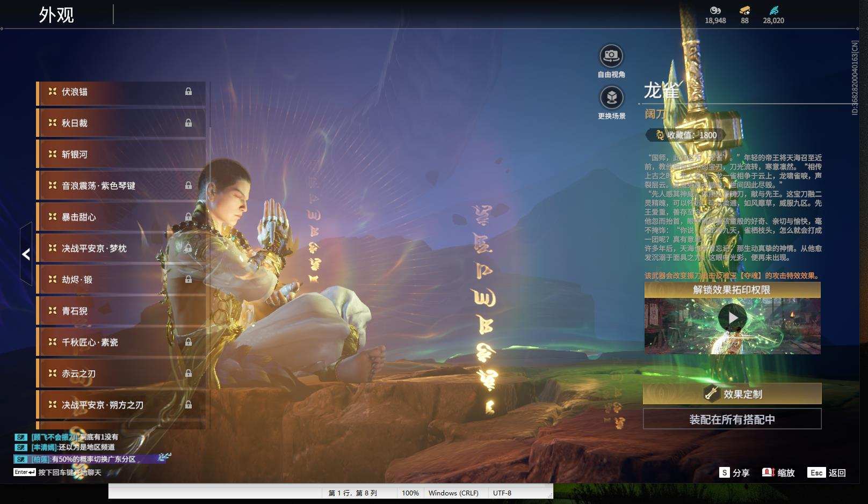Viewport: 868px width, 504px height.
Task: Click player name 颜飞不会振刀 in chat
Action: [54, 437]
